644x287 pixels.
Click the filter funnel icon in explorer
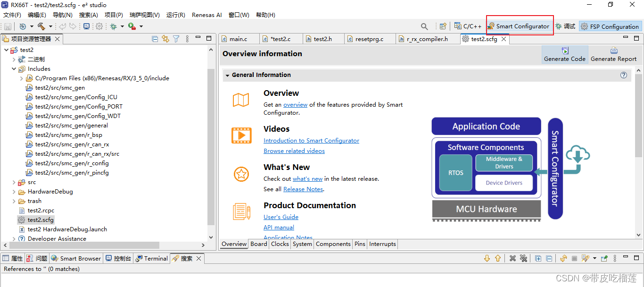pos(176,39)
